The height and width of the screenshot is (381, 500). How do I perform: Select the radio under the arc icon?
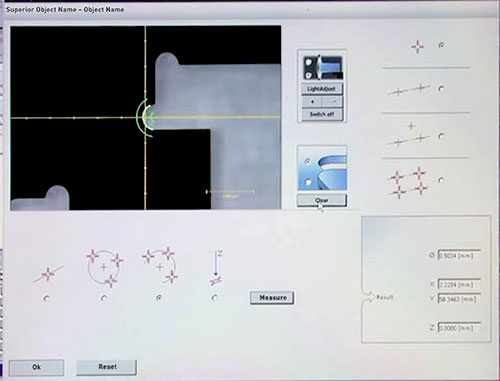(x=159, y=298)
